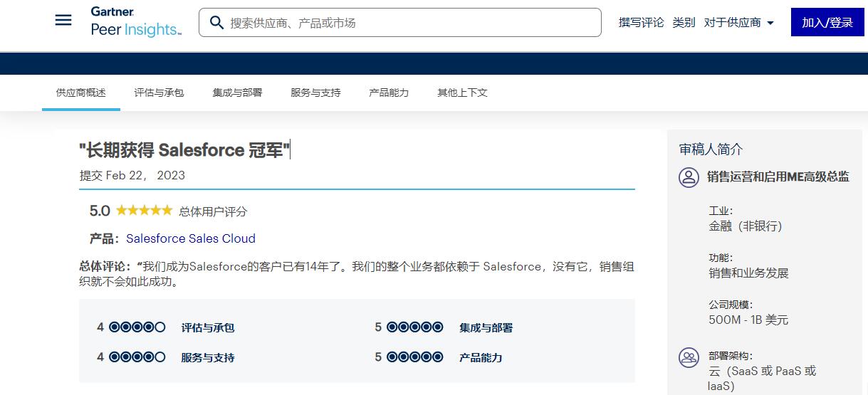Click the review title 长期获得 Salesforce 冠军
868x395 pixels.
pyautogui.click(x=184, y=150)
